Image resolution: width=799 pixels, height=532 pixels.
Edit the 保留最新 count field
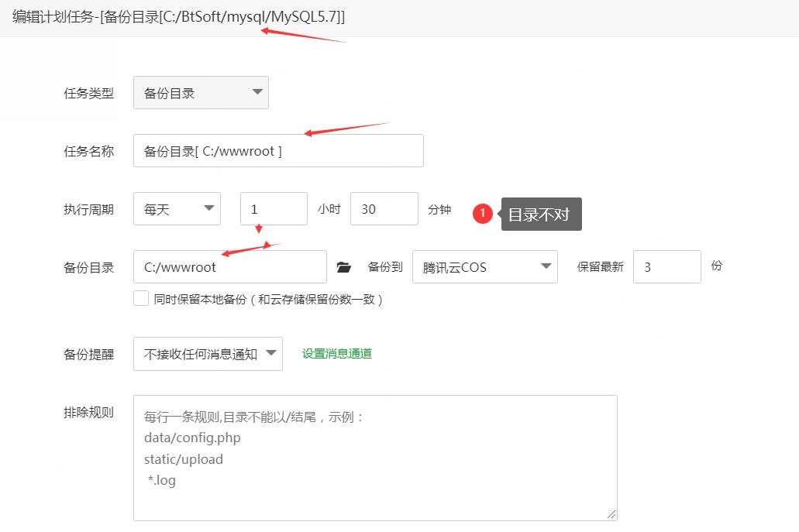667,266
